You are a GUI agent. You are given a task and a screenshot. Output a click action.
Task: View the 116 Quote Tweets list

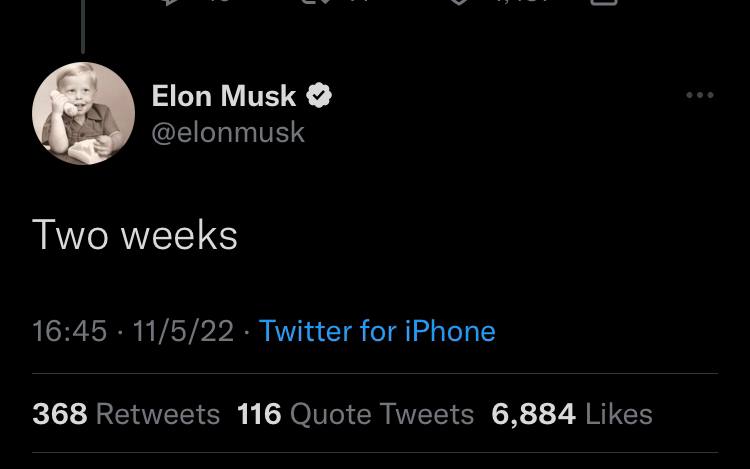point(355,414)
